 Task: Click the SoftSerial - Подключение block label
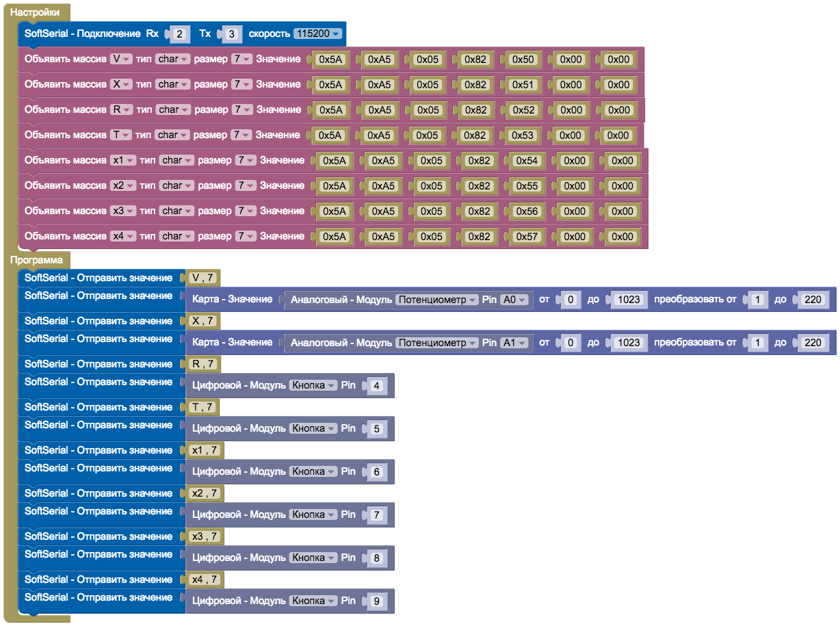(82, 34)
